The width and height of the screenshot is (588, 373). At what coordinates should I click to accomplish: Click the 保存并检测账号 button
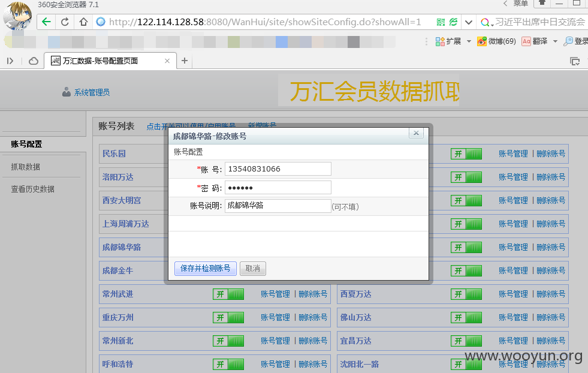(x=206, y=268)
